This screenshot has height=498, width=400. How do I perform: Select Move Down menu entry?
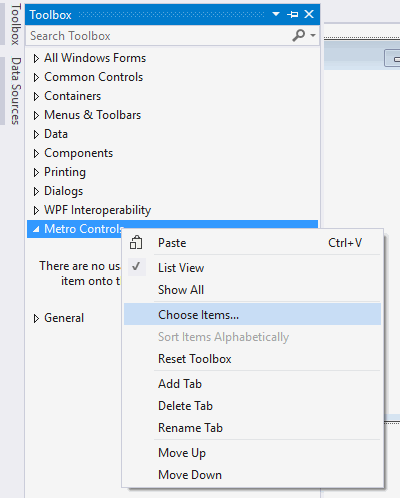(253, 475)
